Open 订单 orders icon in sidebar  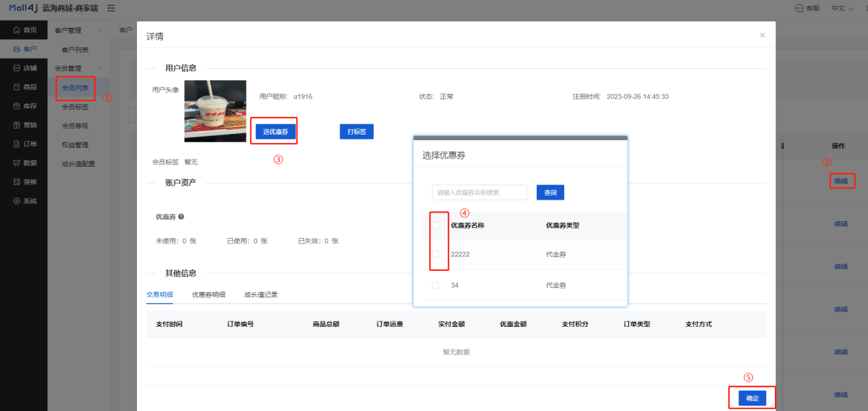coord(17,144)
